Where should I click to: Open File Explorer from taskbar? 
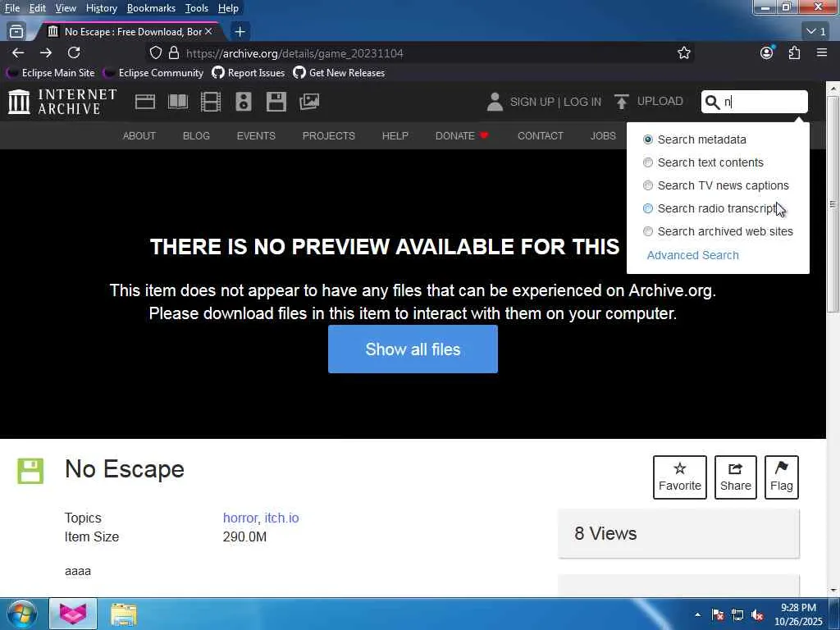[125, 614]
